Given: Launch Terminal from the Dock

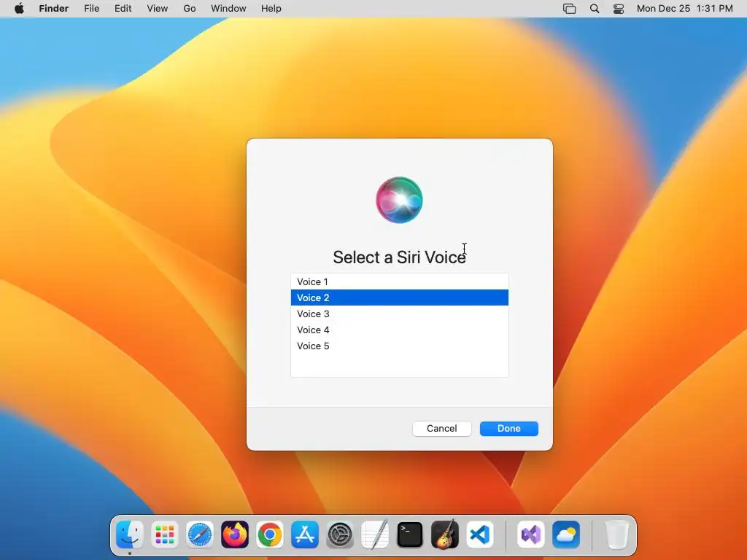Looking at the screenshot, I should coord(410,534).
